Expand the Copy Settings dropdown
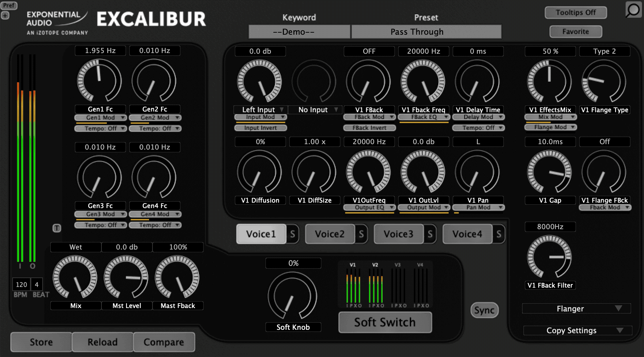 tap(577, 330)
